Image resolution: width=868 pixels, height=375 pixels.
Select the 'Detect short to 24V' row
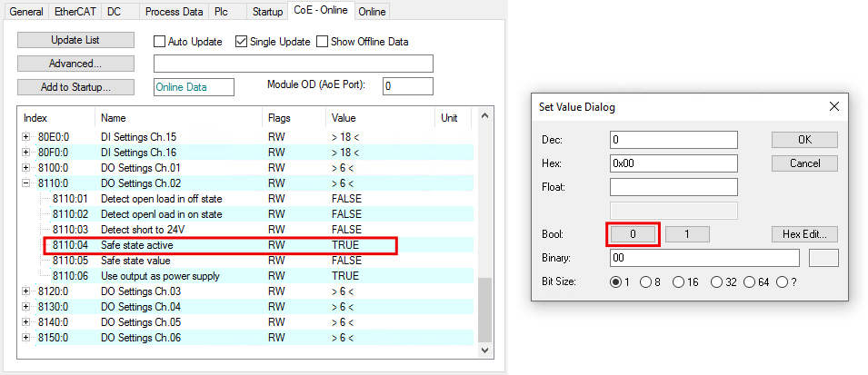click(254, 230)
